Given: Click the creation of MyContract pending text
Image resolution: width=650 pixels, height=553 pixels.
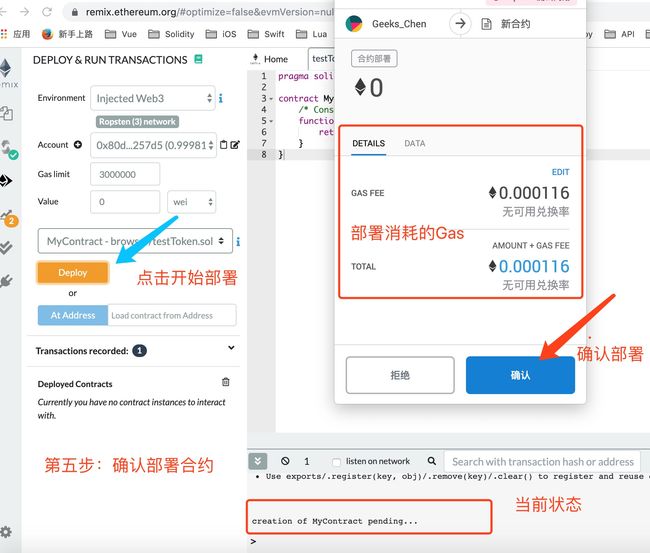Looking at the screenshot, I should pos(335,521).
